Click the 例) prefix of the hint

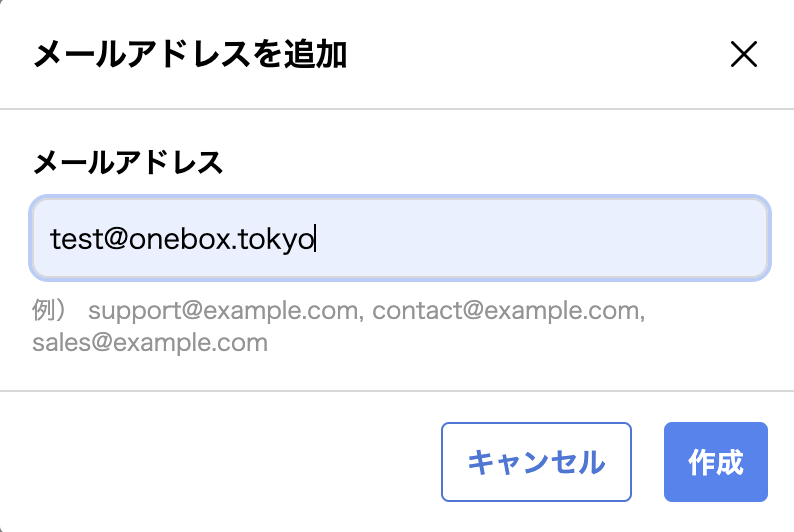coord(50,311)
